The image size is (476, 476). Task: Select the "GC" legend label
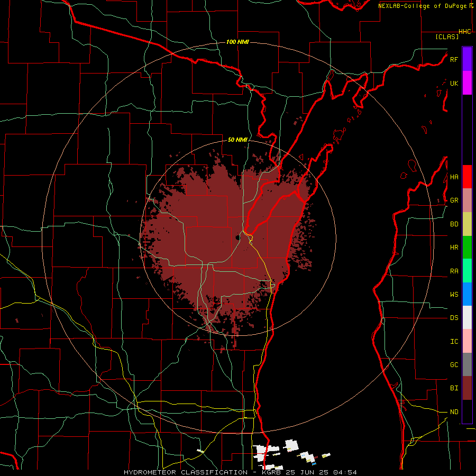[454, 365]
